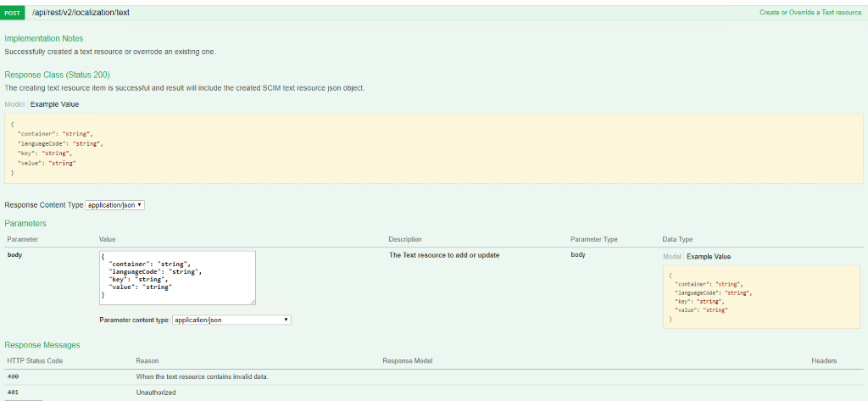Focus the body parameter text area

click(176, 276)
